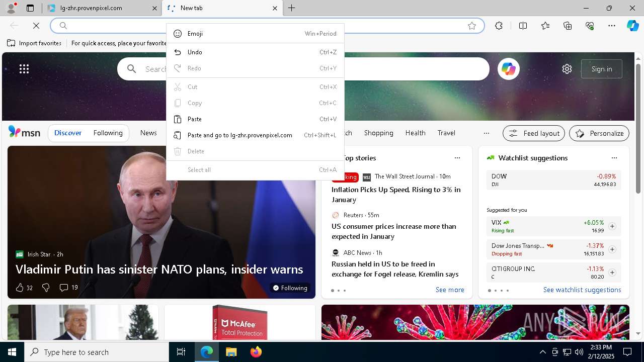This screenshot has height=362, width=644.
Task: Add Dow Jones Transp to watchlist
Action: [612, 249]
